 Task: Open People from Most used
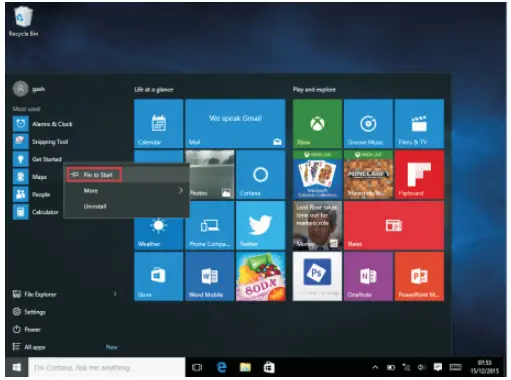point(32,194)
